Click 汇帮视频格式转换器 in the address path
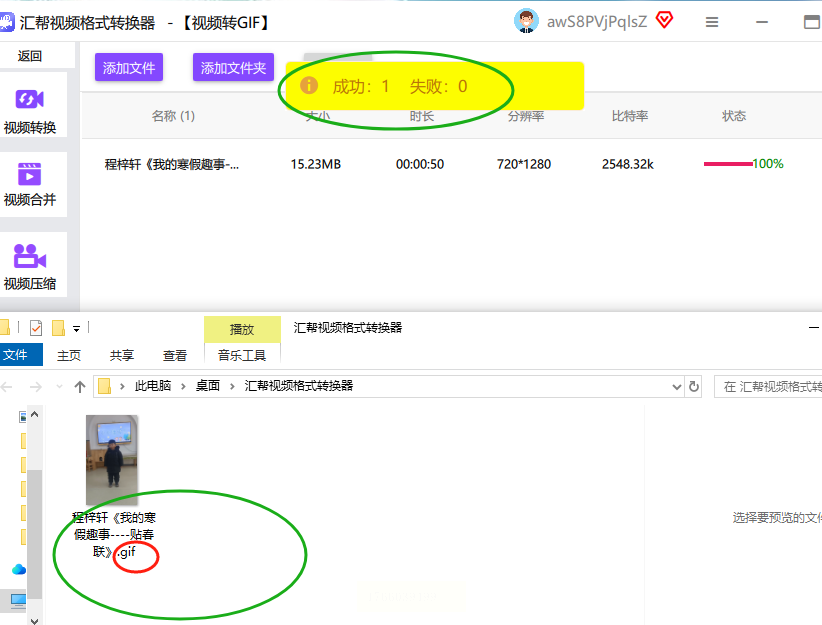822x625 pixels. tap(298, 386)
